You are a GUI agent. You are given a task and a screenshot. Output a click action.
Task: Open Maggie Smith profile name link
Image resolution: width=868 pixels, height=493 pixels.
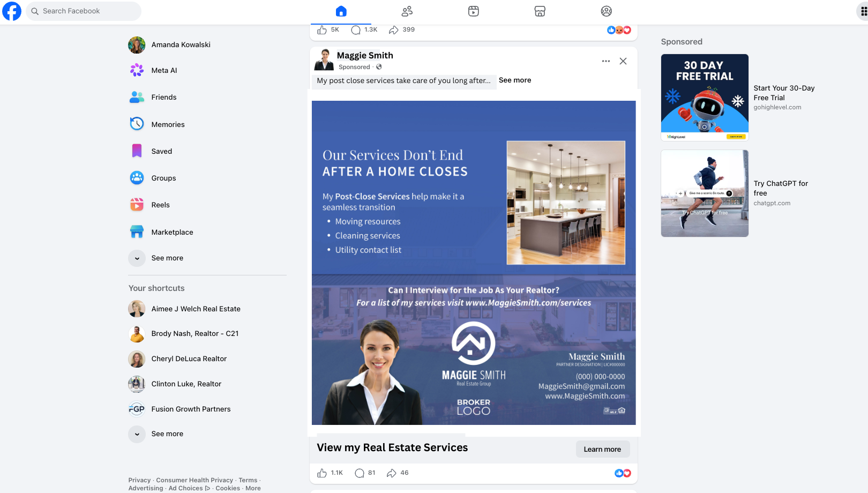(x=365, y=55)
